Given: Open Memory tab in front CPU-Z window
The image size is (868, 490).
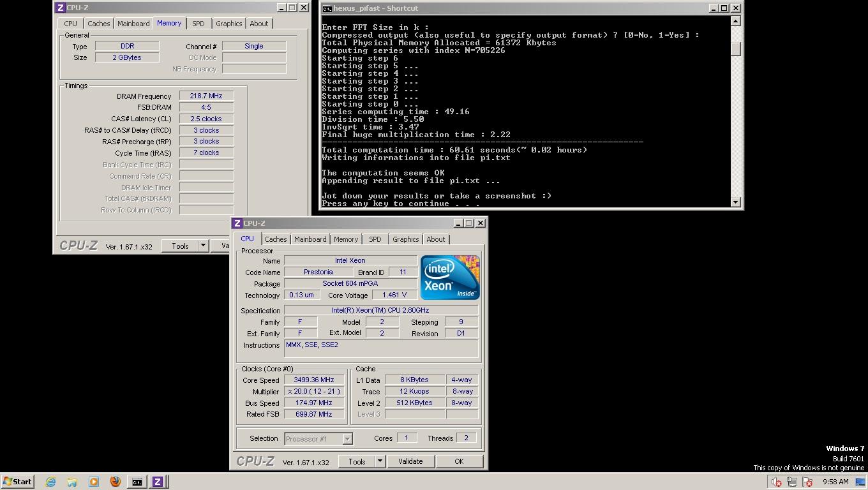Looking at the screenshot, I should [346, 239].
